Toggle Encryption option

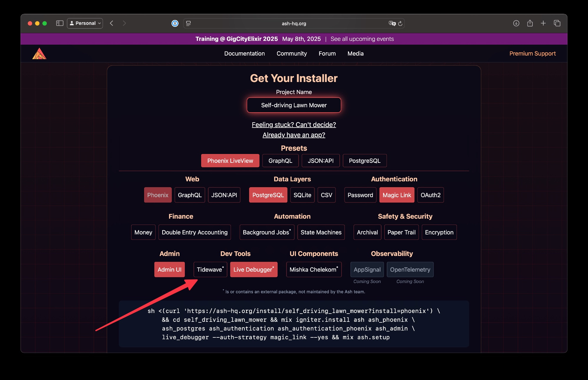pos(439,232)
